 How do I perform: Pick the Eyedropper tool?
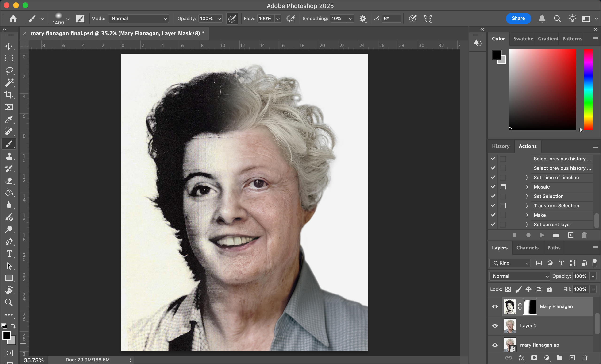click(9, 119)
